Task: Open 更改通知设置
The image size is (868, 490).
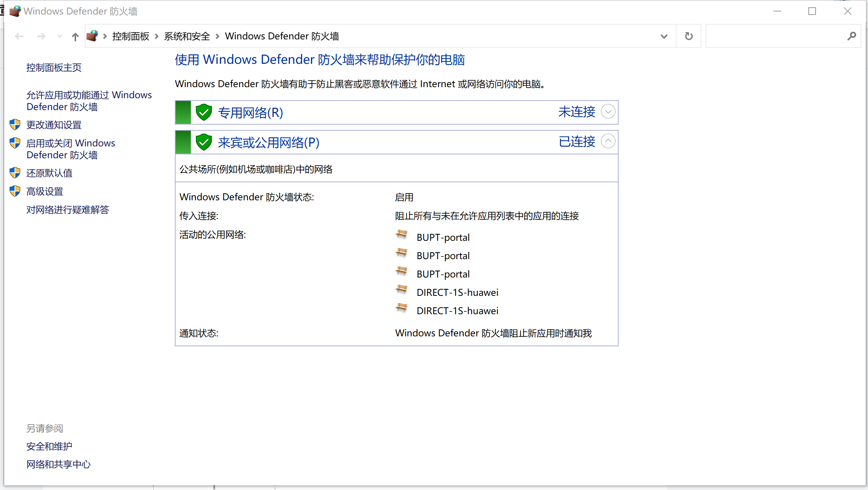Action: point(54,125)
